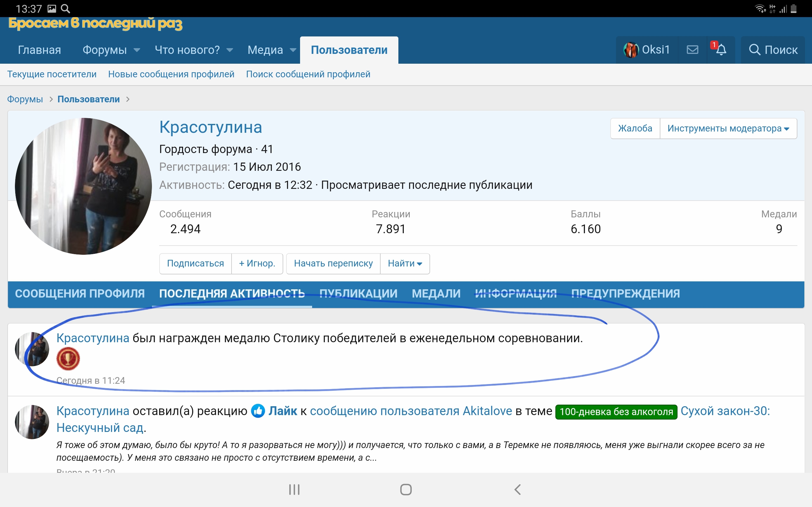Expand the Медиа menu arrow
Screen dimensions: 812x507
coord(293,50)
